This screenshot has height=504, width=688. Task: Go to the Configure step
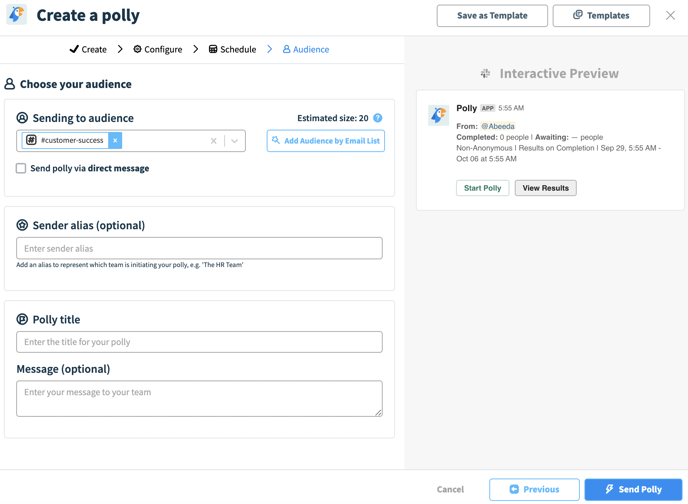(x=158, y=49)
